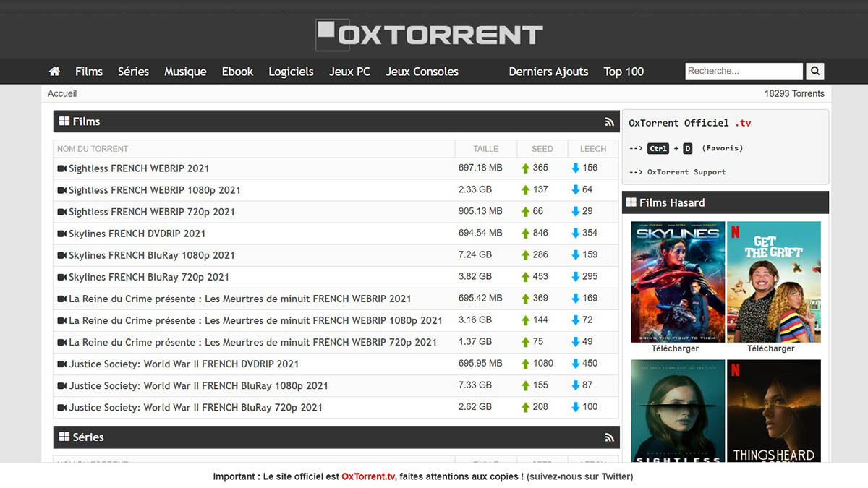Go to Musique category

pyautogui.click(x=185, y=72)
